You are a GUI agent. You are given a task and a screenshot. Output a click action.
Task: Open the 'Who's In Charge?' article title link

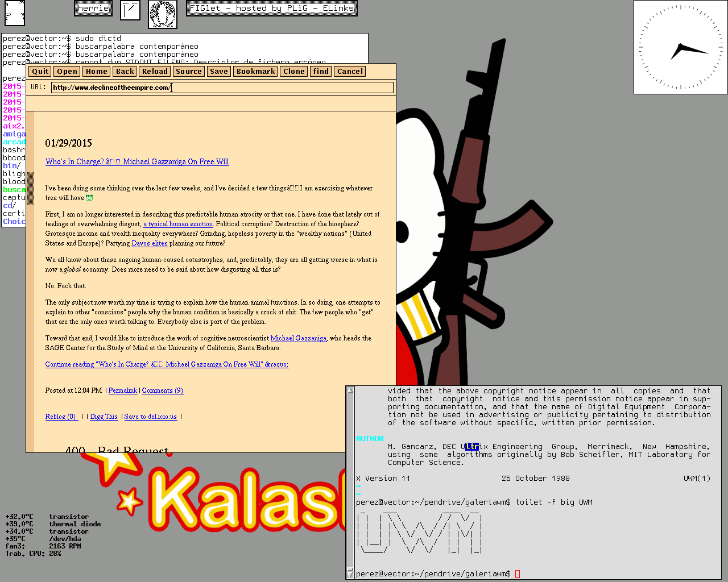pos(137,162)
